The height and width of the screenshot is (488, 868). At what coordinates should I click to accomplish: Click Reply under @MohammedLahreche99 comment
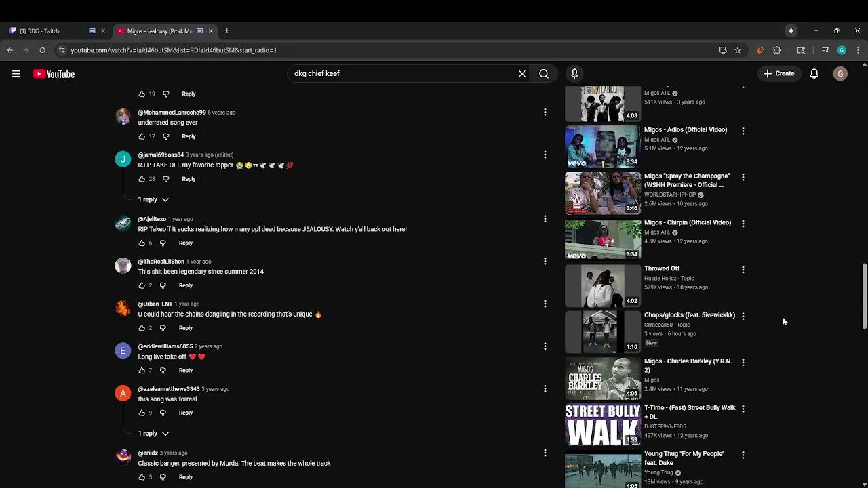coord(189,136)
